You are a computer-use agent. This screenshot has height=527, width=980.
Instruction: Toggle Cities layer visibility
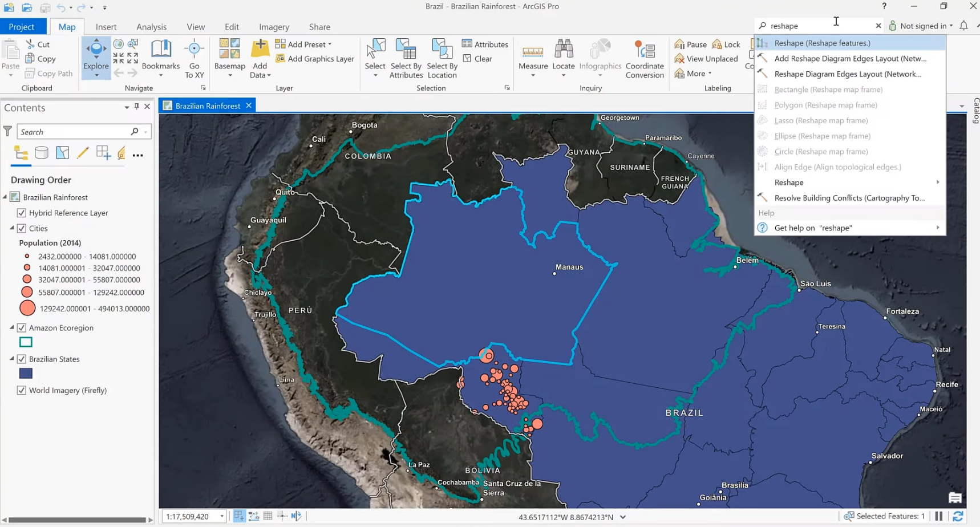tap(22, 228)
